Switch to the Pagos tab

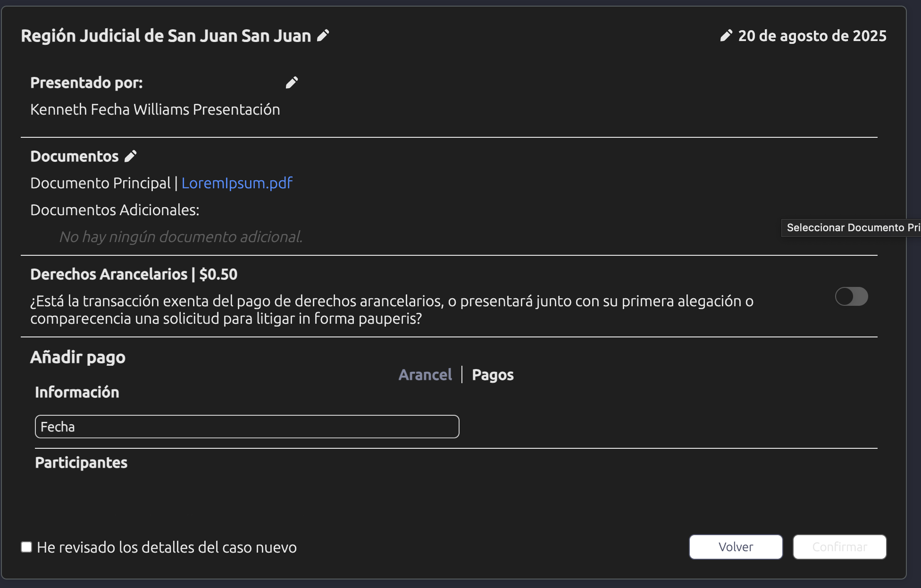(x=493, y=375)
